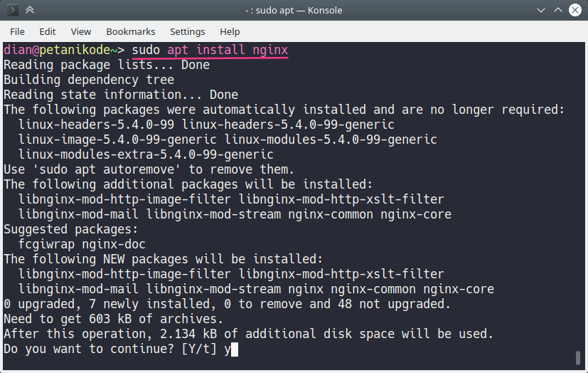Open the View menu
588x373 pixels.
[81, 32]
